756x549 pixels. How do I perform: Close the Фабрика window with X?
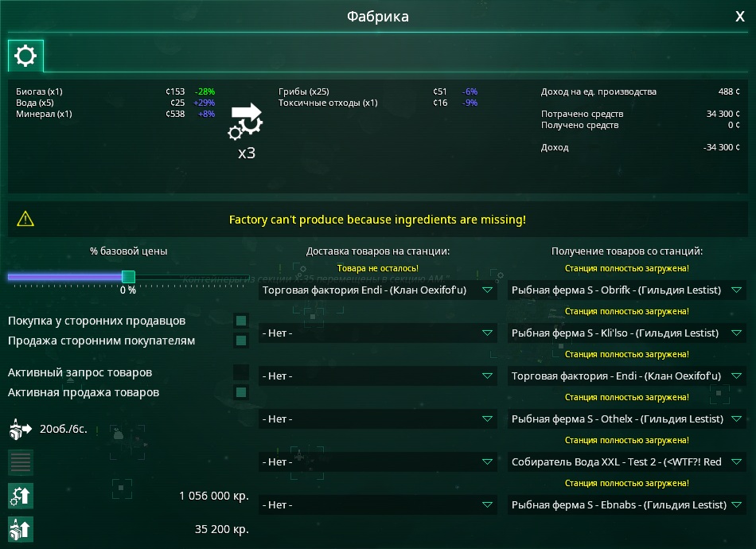[x=739, y=17]
